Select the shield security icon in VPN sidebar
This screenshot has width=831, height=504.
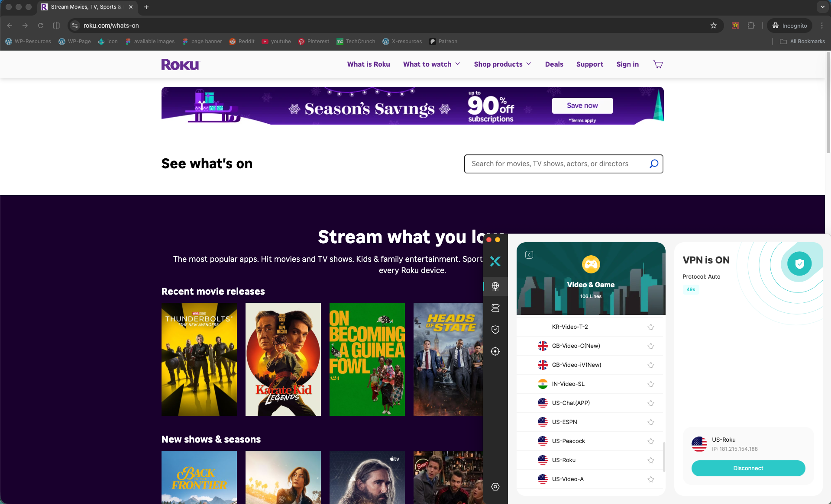pyautogui.click(x=495, y=329)
